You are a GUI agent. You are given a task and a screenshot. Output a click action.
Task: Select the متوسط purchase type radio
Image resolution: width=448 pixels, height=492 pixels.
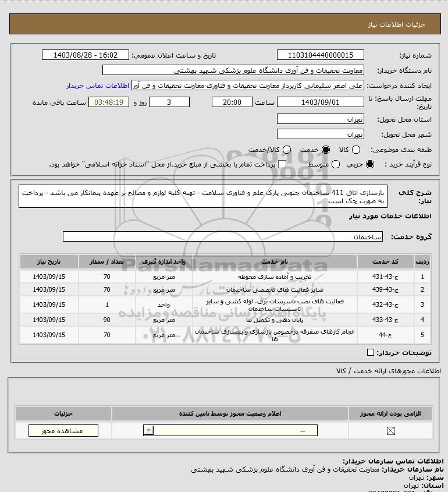click(336, 164)
